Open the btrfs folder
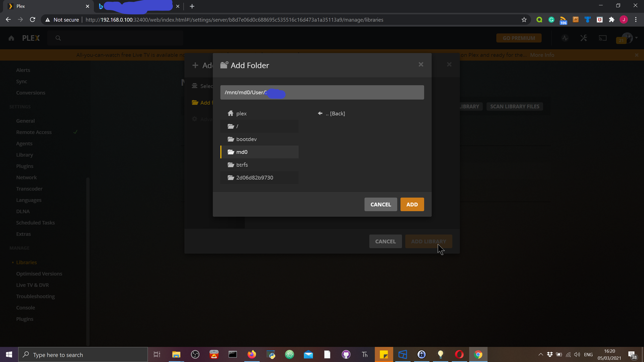The height and width of the screenshot is (362, 644). (259, 165)
